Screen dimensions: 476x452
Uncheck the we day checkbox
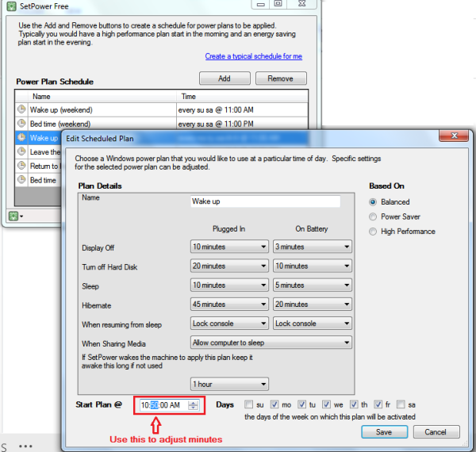[x=326, y=404]
